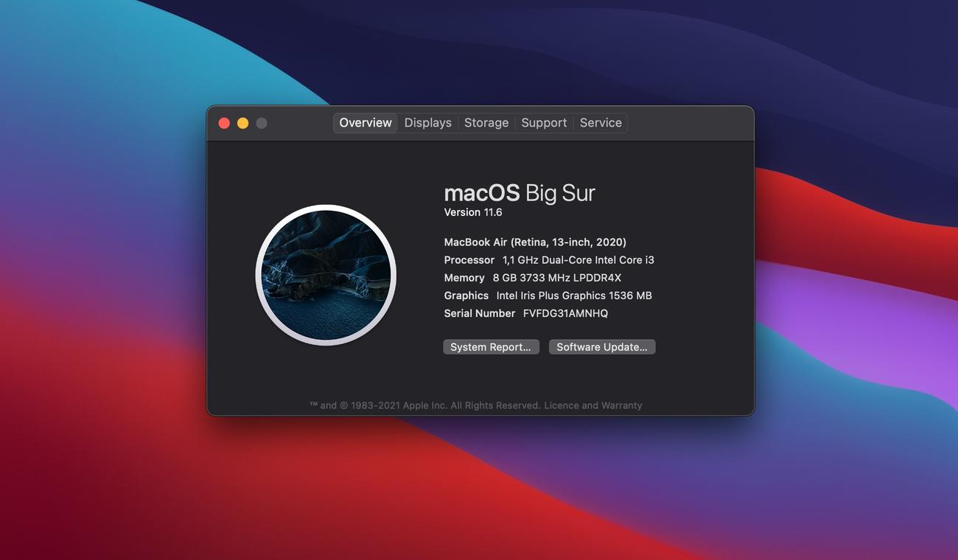
Task: Open the Service tab
Action: point(601,123)
